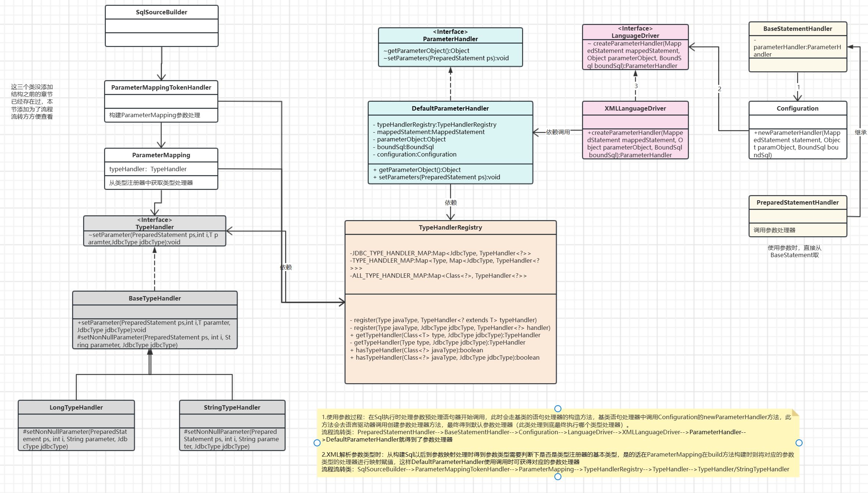Click the BaseTypeHandler class header
868x493 pixels.
click(155, 298)
